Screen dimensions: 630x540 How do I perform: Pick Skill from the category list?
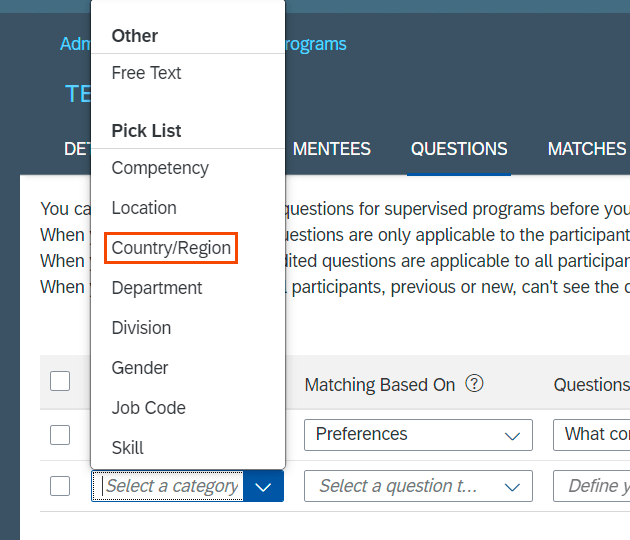pyautogui.click(x=128, y=448)
